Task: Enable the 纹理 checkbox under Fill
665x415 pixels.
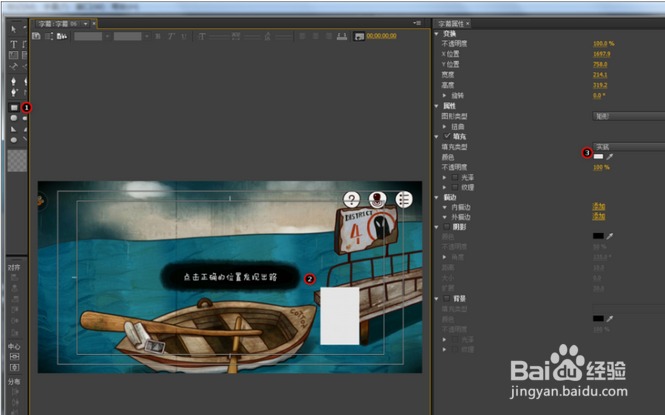Action: (x=455, y=187)
